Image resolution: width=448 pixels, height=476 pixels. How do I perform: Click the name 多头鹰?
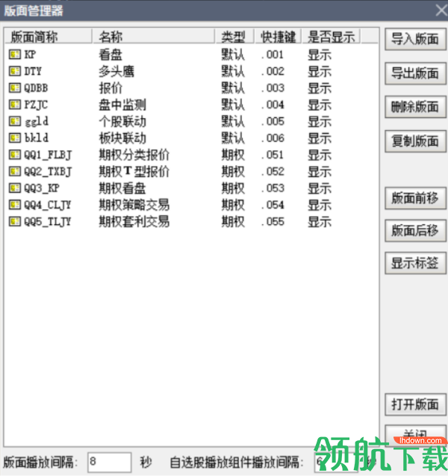coord(116,71)
